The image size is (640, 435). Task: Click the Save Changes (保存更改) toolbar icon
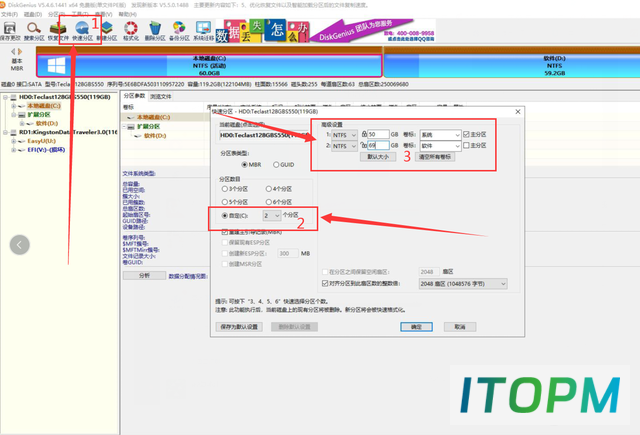click(x=10, y=31)
